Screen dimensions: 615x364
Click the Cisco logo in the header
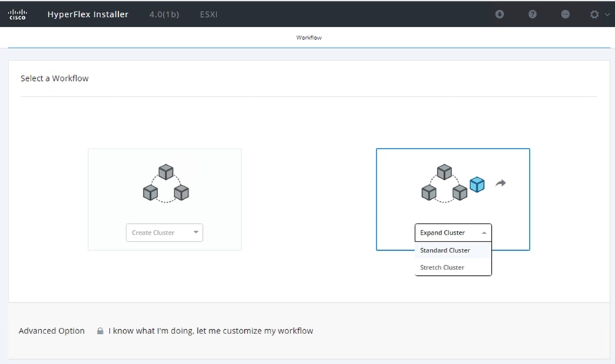coord(17,14)
